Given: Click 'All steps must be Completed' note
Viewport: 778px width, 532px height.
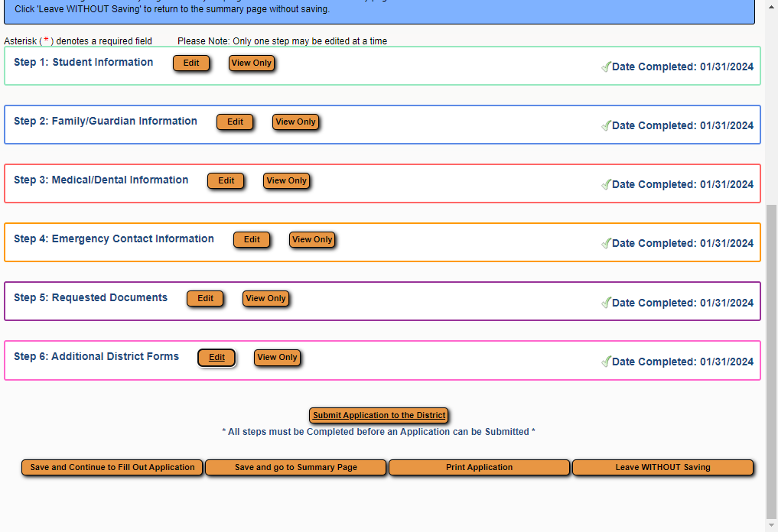Looking at the screenshot, I should (379, 432).
